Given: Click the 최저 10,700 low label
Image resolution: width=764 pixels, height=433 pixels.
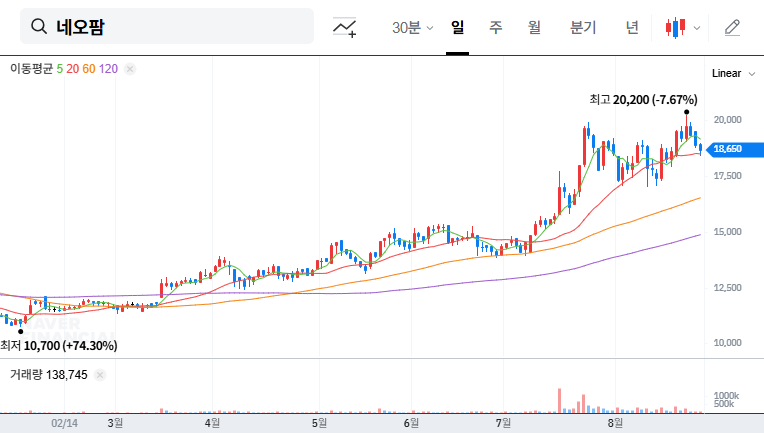Looking at the screenshot, I should click(x=59, y=346).
